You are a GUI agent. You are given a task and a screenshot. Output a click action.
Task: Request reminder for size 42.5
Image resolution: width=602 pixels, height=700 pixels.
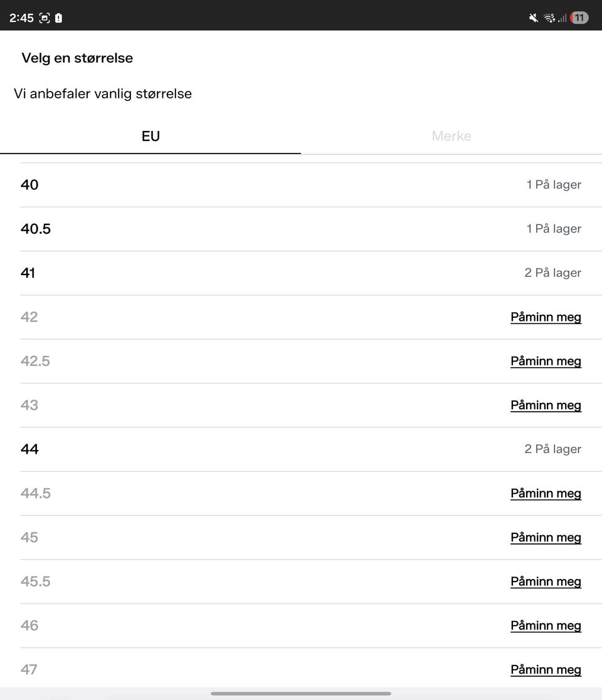(546, 361)
